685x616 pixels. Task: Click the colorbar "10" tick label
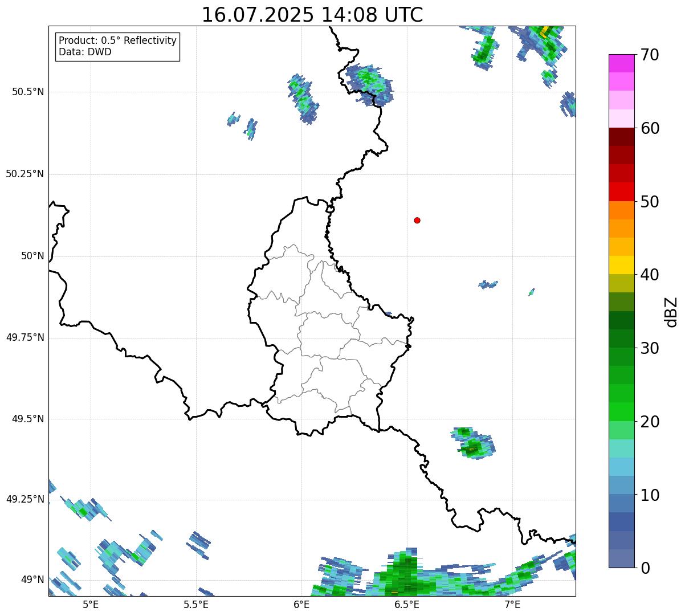point(650,495)
